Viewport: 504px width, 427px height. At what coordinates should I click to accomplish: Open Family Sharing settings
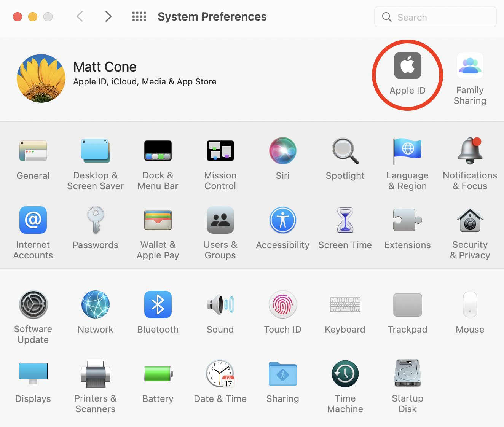(x=470, y=65)
